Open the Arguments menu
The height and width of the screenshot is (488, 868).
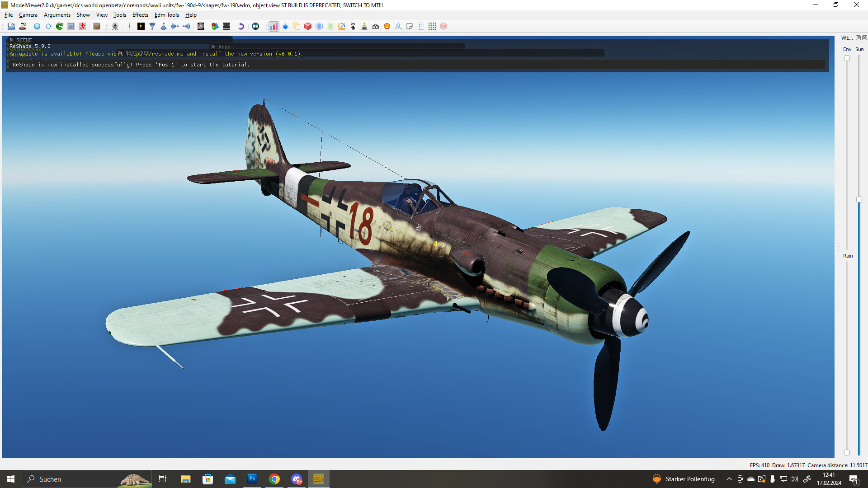point(57,15)
